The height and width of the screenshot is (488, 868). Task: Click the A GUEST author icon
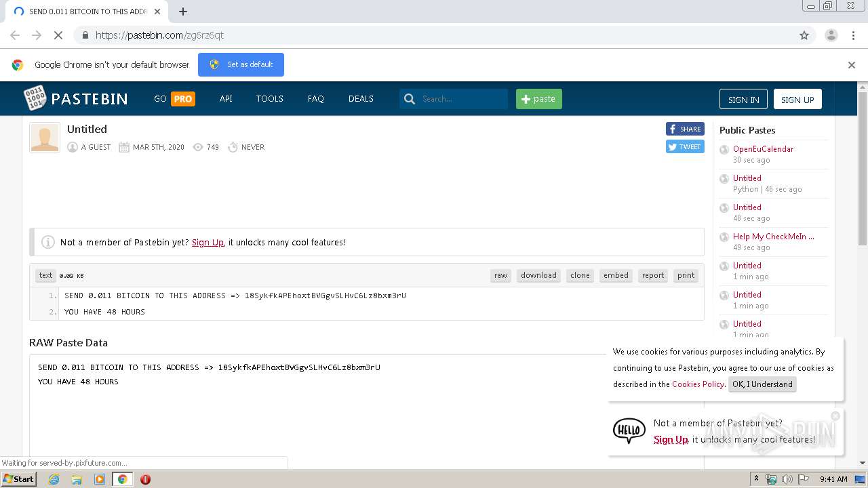click(x=73, y=147)
